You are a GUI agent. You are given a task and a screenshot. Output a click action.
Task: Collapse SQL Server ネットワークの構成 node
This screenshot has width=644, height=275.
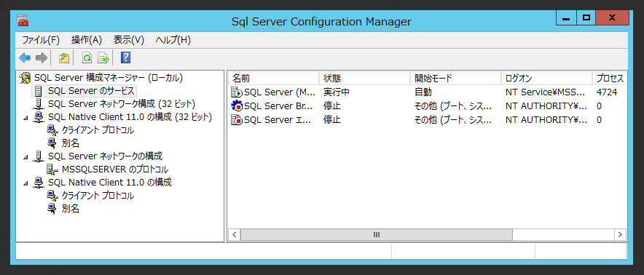coord(26,157)
